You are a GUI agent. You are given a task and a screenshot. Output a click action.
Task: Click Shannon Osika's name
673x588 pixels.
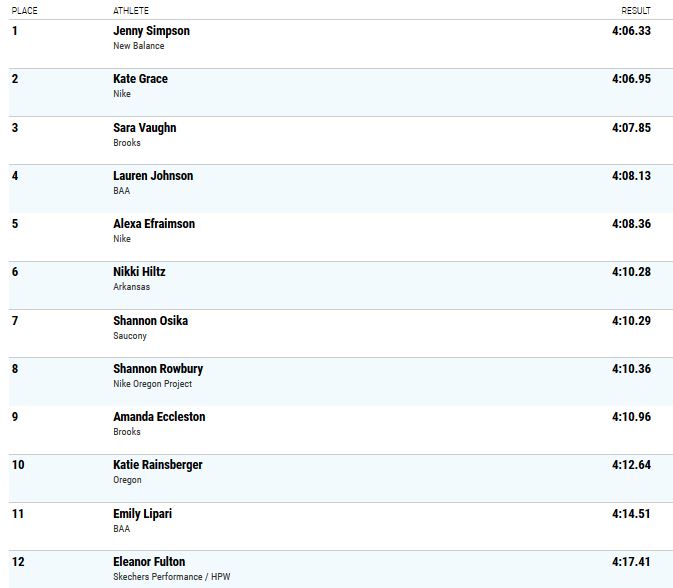click(x=150, y=321)
